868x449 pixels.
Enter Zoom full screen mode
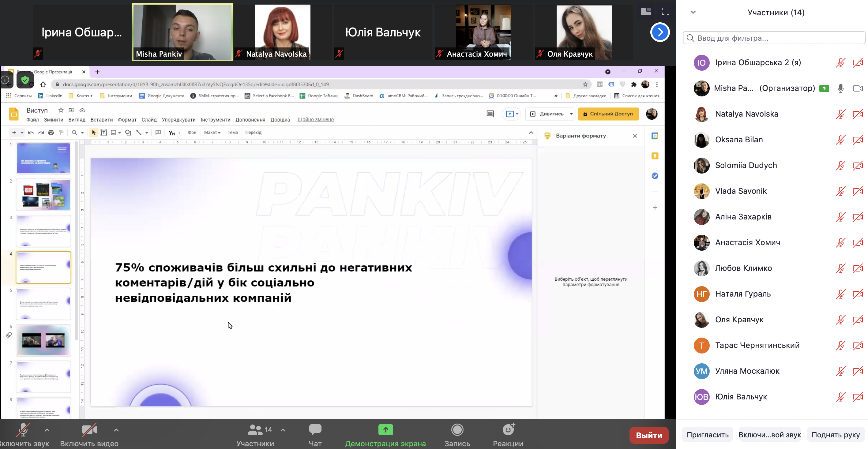click(x=666, y=11)
